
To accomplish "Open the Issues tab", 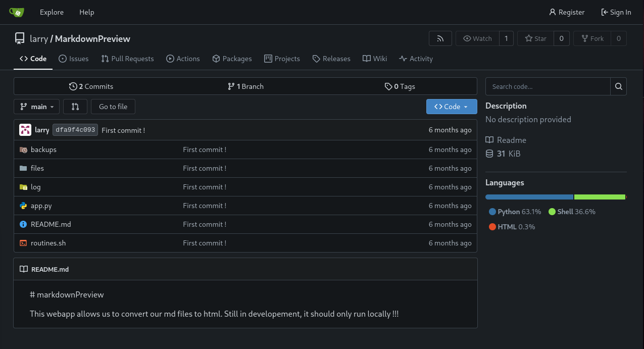I will [x=74, y=59].
